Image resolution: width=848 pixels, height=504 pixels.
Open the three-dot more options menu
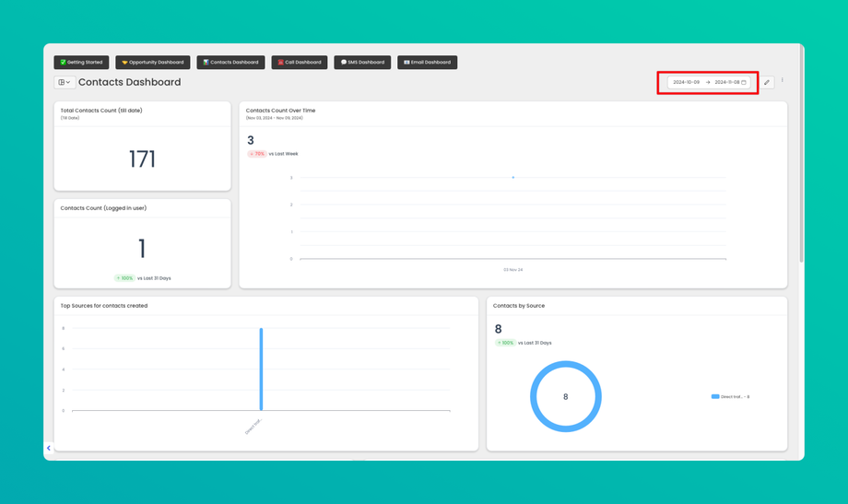(782, 80)
